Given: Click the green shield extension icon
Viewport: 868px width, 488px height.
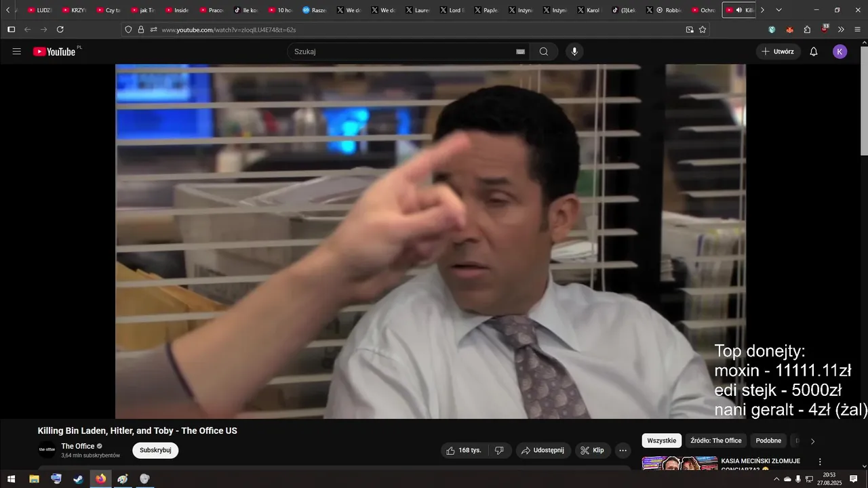Looking at the screenshot, I should coord(772,30).
